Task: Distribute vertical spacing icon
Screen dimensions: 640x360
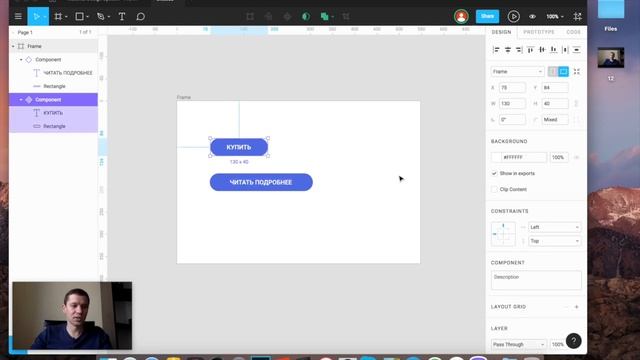Action: [x=576, y=50]
